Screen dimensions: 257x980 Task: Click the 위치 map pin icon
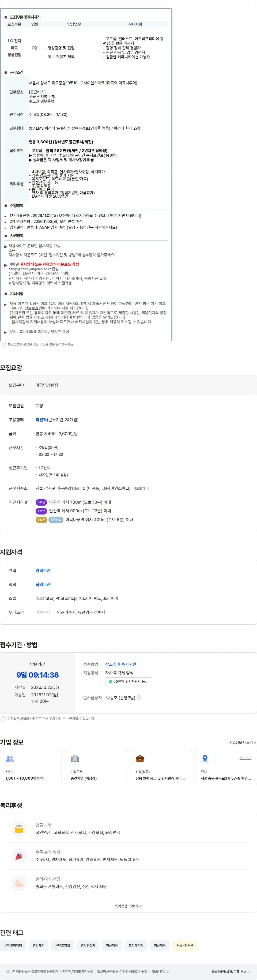click(x=205, y=759)
